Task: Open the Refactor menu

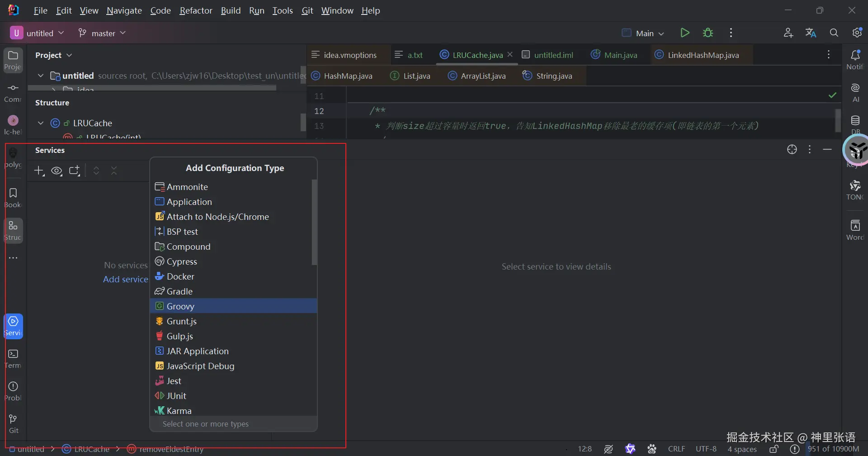Action: [196, 10]
